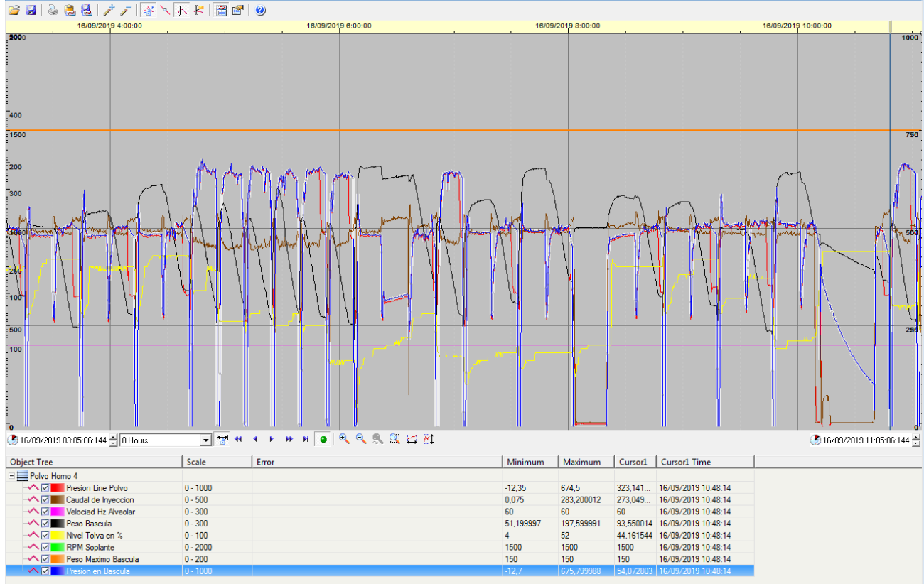Open the 8 Hours time span dropdown
924x584 pixels.
[206, 440]
